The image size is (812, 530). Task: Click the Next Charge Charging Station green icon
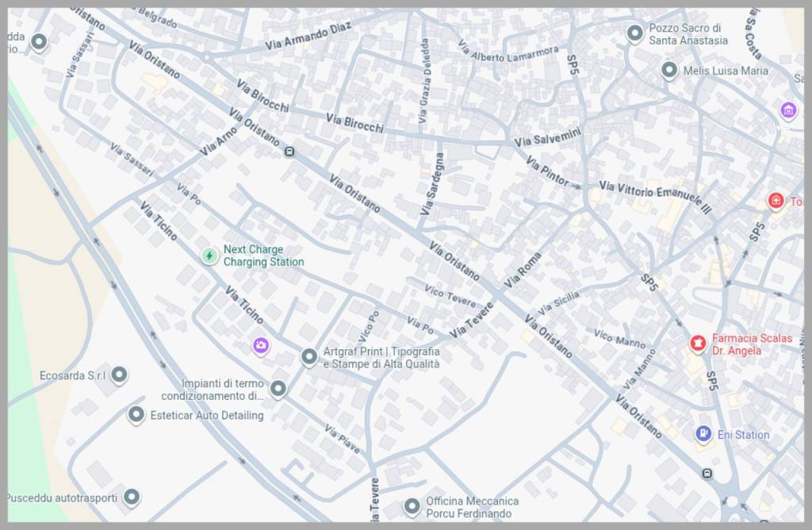click(x=209, y=255)
